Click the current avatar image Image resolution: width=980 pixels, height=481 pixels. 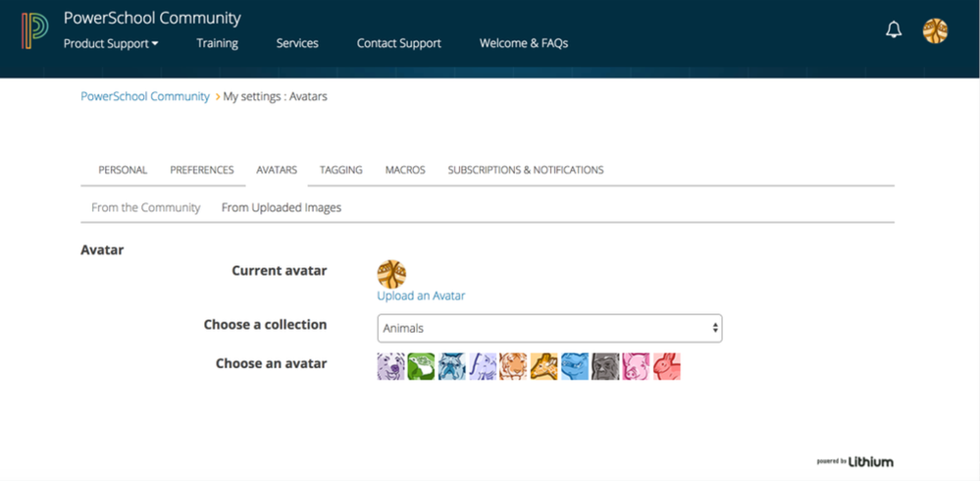pyautogui.click(x=391, y=274)
